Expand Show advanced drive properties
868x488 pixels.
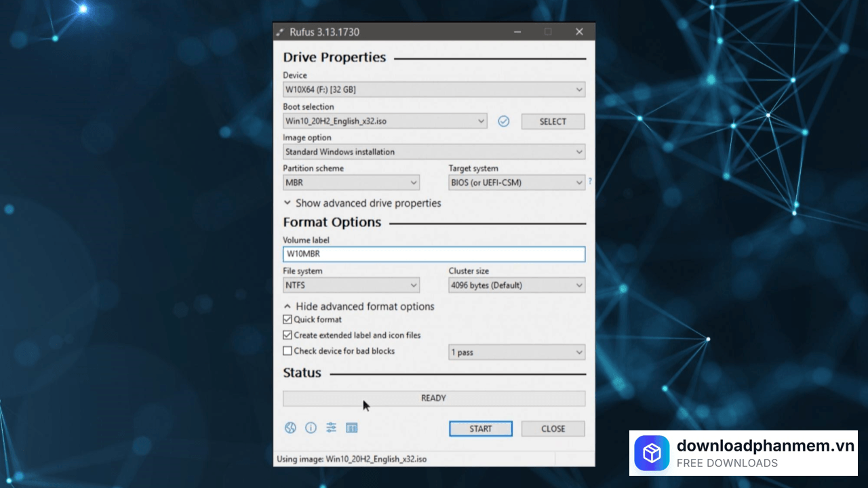click(x=362, y=203)
